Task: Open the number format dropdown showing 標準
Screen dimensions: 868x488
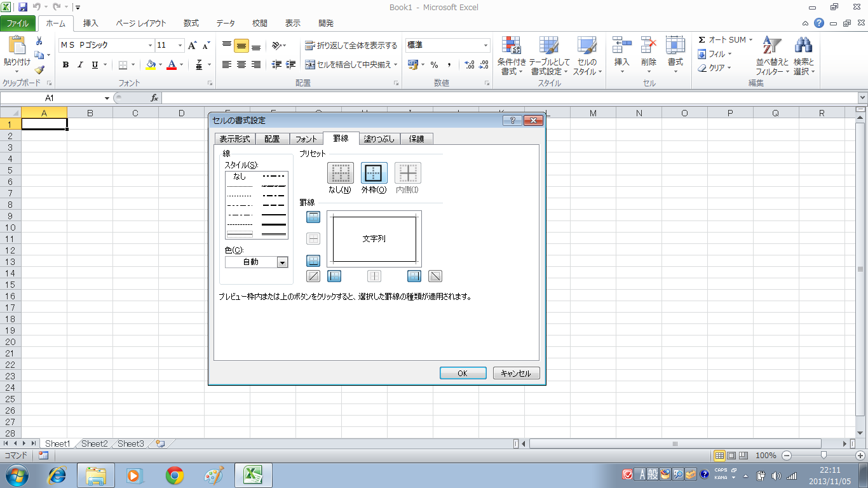Action: click(485, 46)
